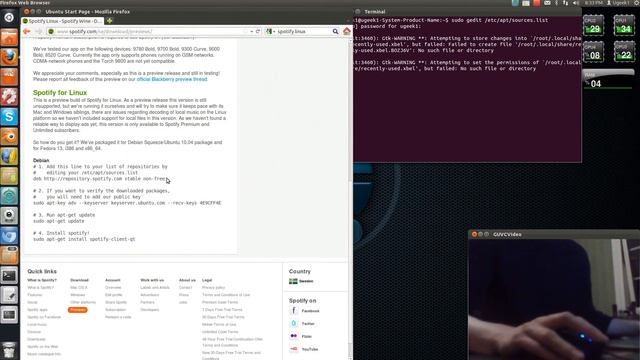Open the Terminal icon in the launcher
This screenshot has height=360, width=640.
coord(9,276)
